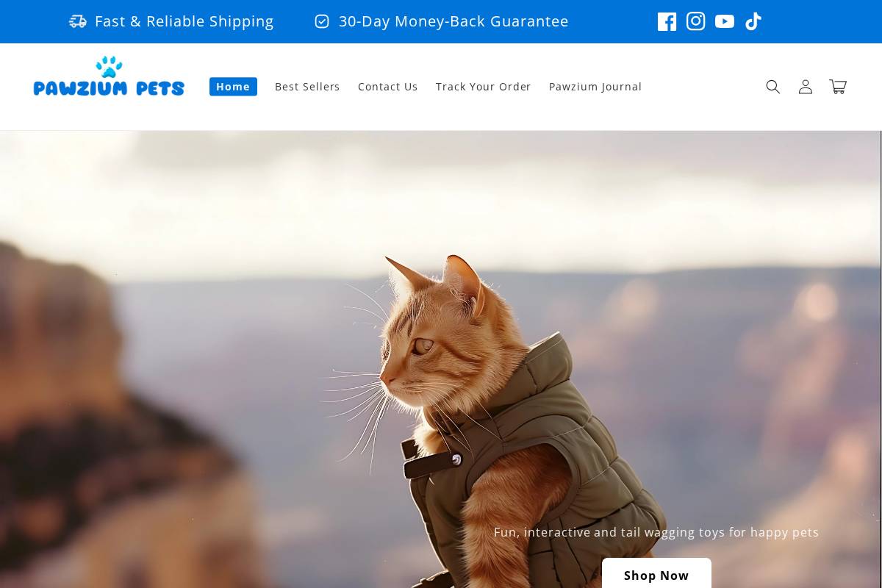Go to Contact Us
The image size is (882, 588).
pos(387,86)
